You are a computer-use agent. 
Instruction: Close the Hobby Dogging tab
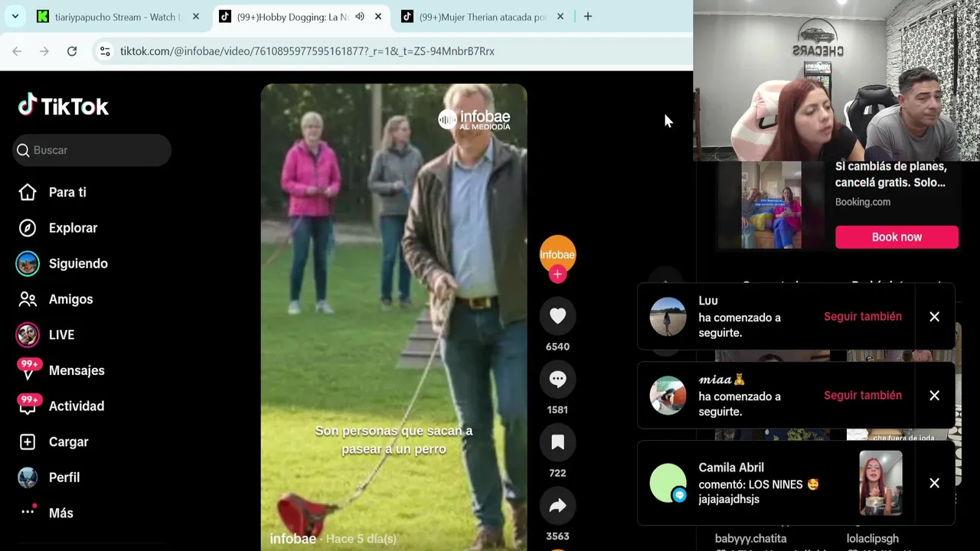coord(378,16)
